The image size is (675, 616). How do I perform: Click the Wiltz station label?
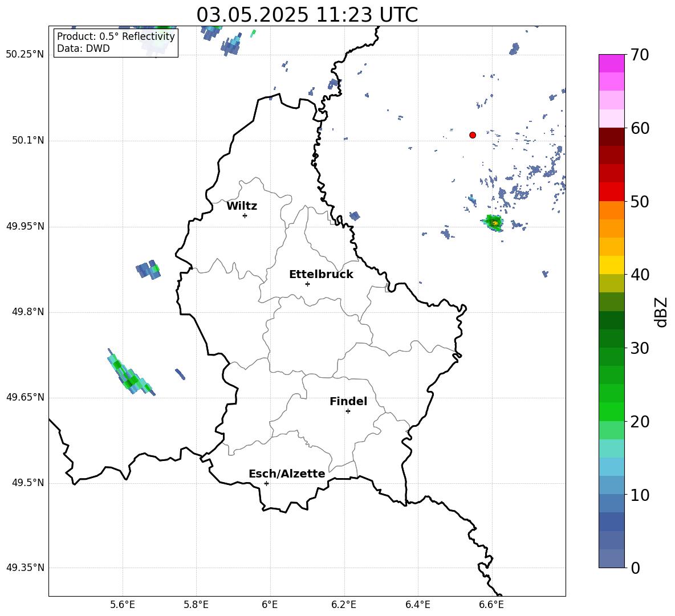pyautogui.click(x=242, y=206)
